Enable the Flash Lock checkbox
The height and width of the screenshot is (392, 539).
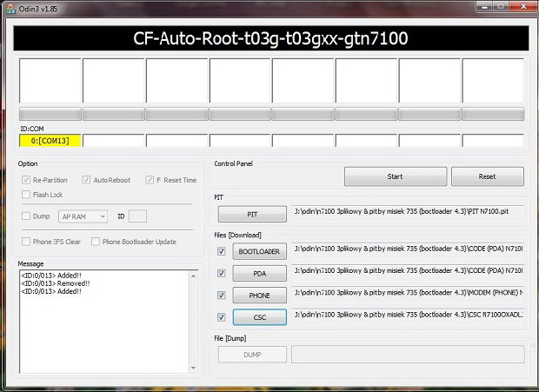(26, 195)
